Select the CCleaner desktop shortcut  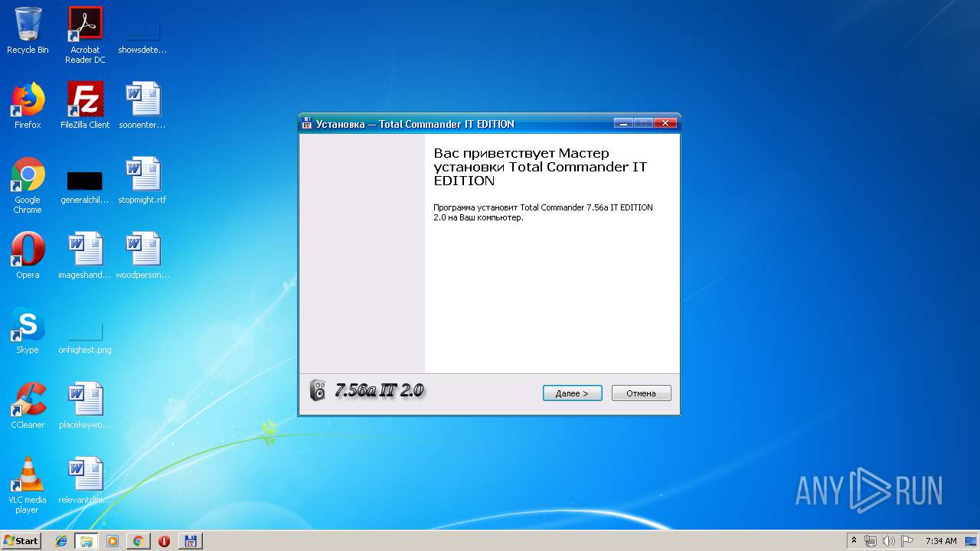(28, 406)
